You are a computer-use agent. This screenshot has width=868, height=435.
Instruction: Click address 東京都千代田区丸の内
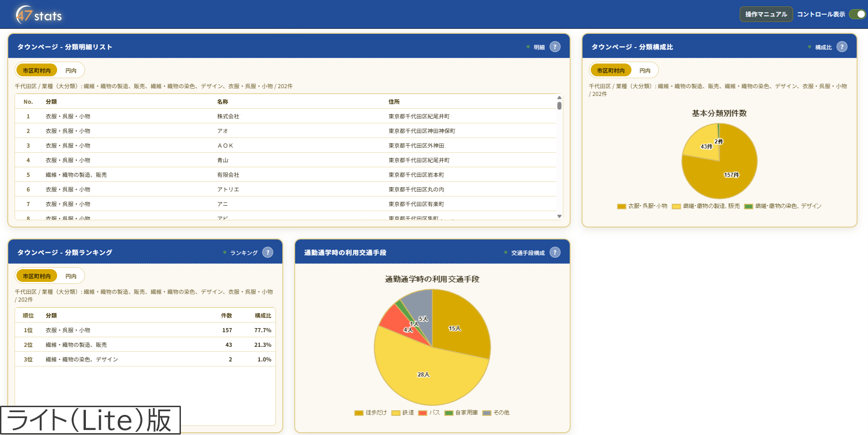[416, 190]
